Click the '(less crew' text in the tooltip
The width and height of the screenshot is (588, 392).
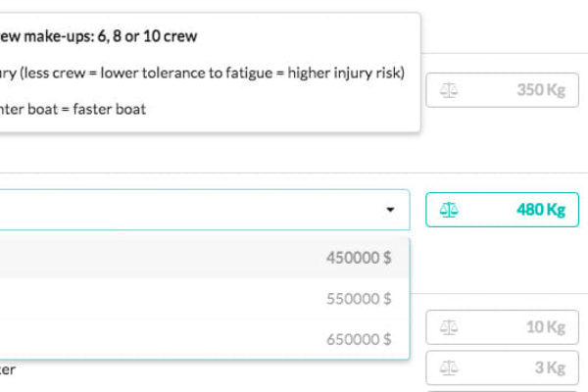(52, 73)
